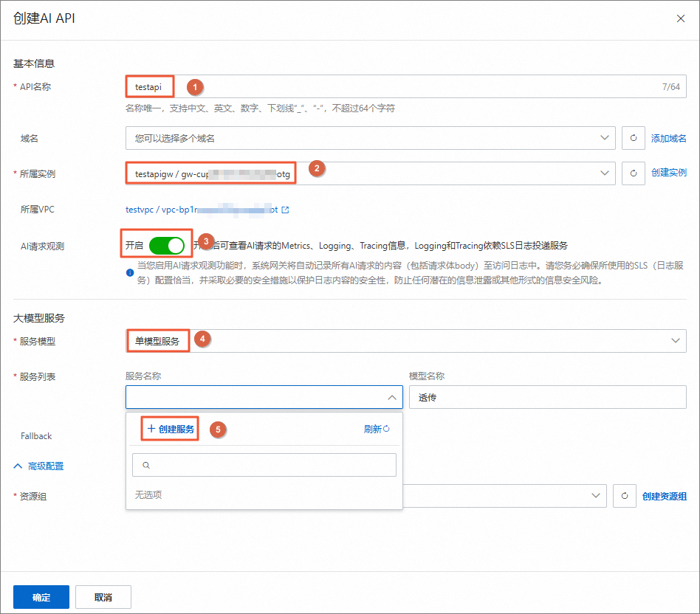
Task: Click the external link icon beside the VPC
Action: (x=285, y=210)
